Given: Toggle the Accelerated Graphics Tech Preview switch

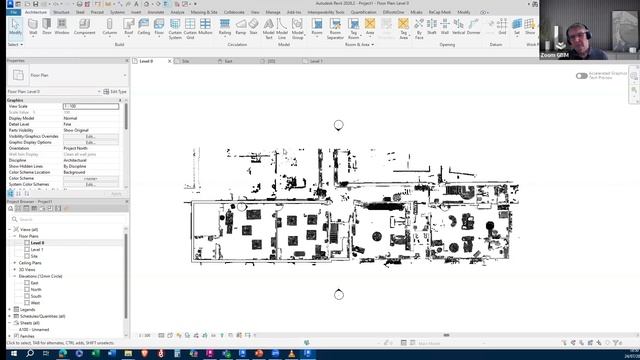Looking at the screenshot, I should pos(582,76).
